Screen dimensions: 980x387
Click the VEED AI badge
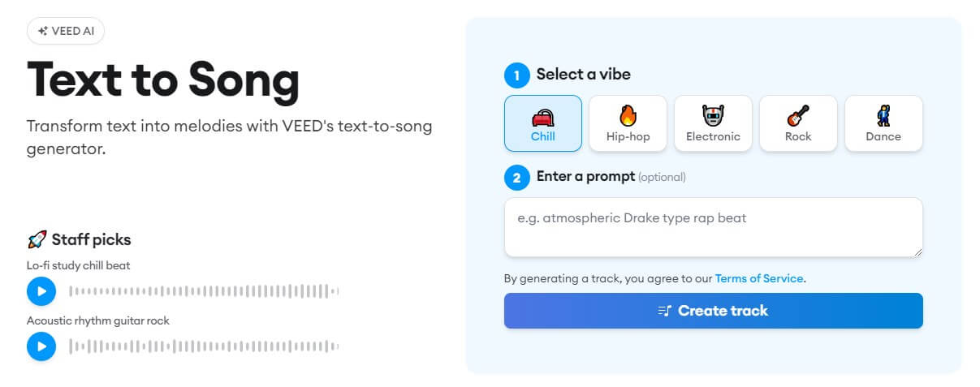click(66, 31)
